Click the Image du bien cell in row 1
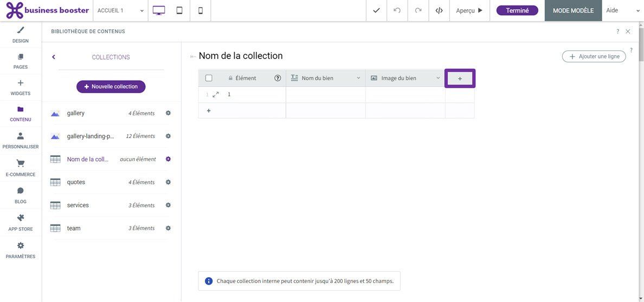 point(405,94)
